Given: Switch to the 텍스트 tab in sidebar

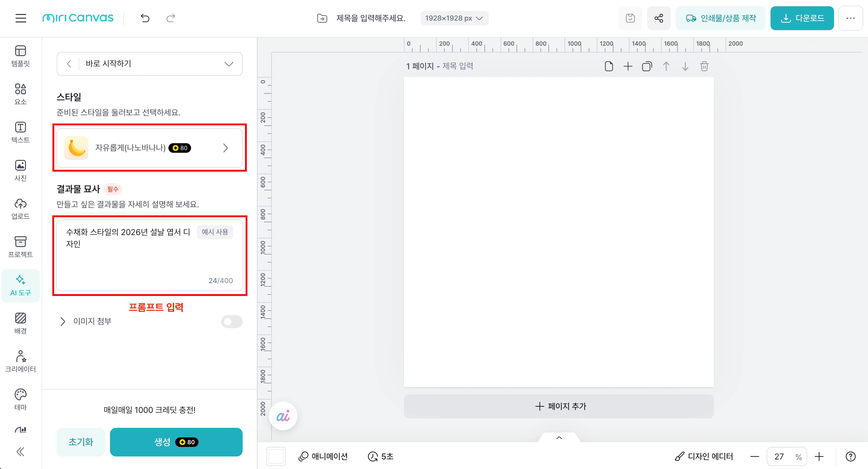Looking at the screenshot, I should 20,132.
